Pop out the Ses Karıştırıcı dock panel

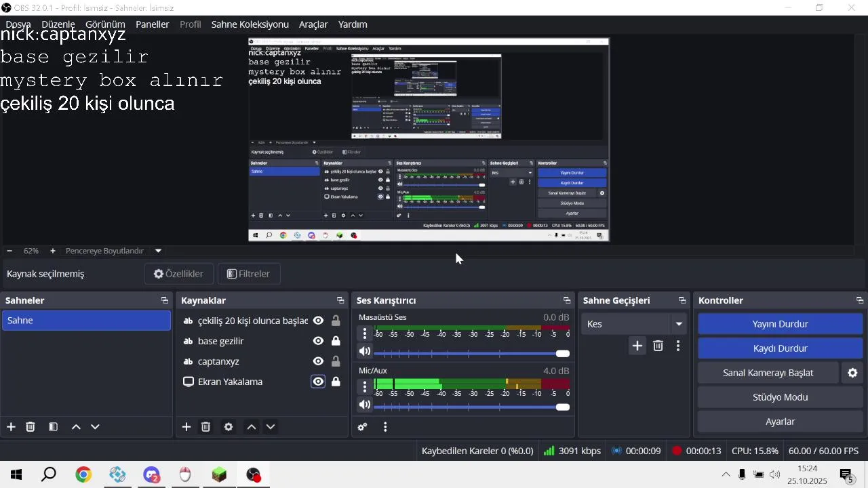(567, 300)
